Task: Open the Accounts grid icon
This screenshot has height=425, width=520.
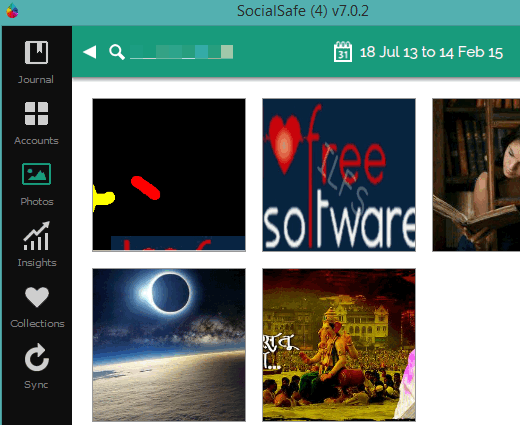Action: click(36, 114)
